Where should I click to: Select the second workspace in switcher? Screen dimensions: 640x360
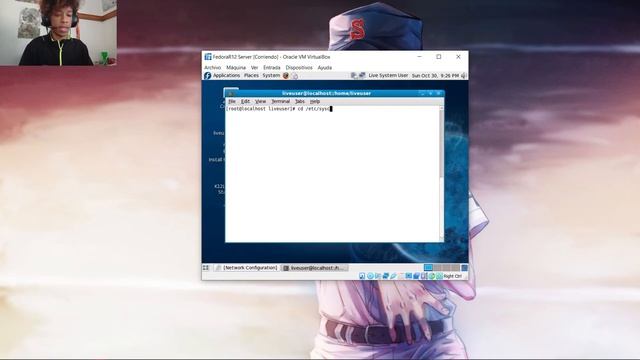(x=438, y=268)
